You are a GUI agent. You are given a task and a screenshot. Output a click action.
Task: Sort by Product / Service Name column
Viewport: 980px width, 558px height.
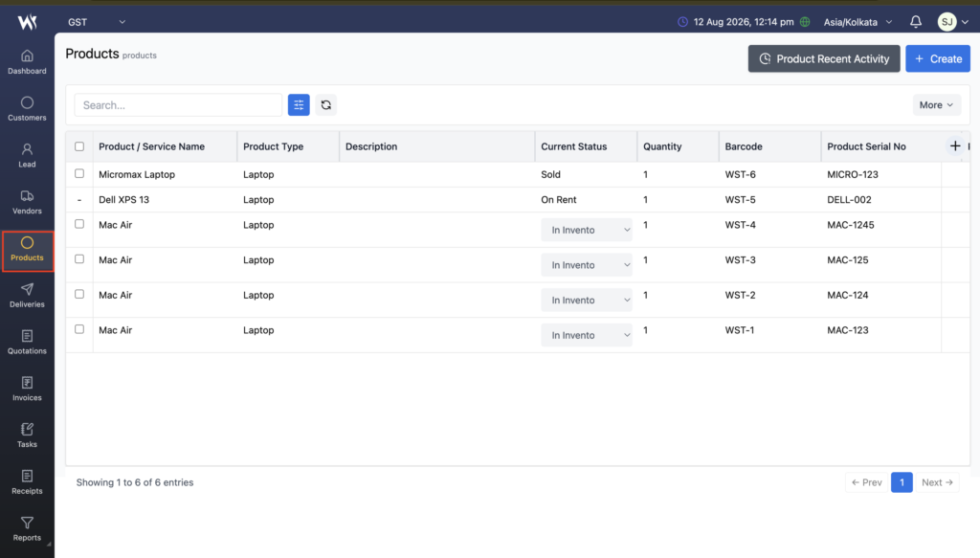(x=151, y=146)
